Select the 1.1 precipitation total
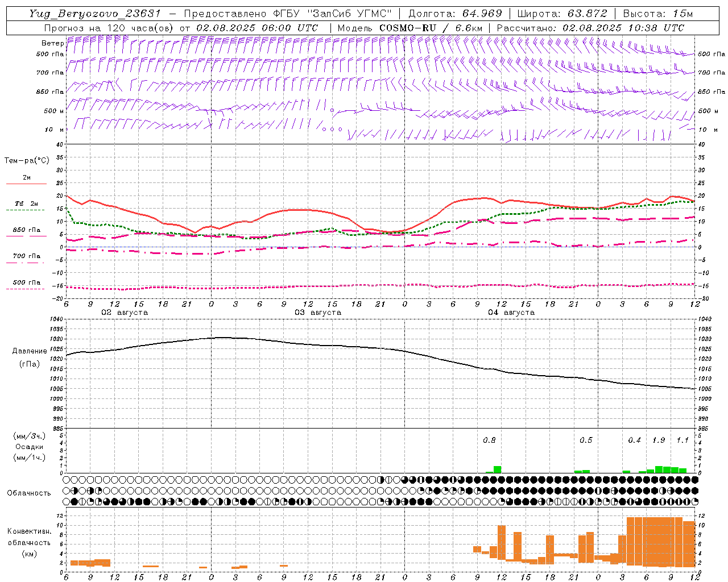This screenshot has width=728, height=582. tap(682, 440)
